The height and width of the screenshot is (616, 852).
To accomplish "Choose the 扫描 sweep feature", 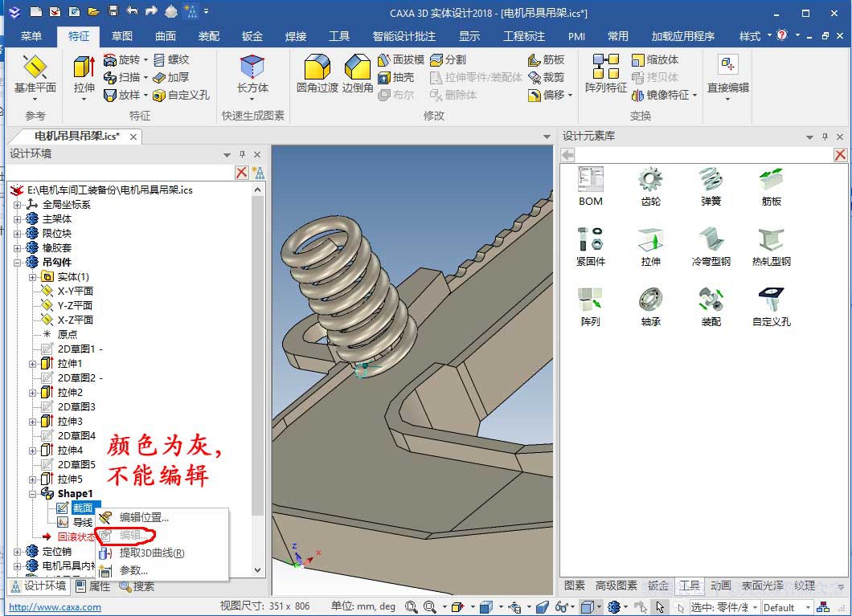I will (122, 78).
